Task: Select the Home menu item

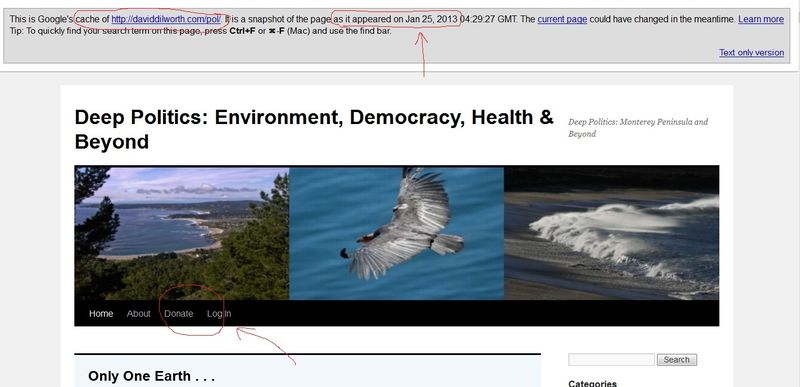Action: pos(101,314)
